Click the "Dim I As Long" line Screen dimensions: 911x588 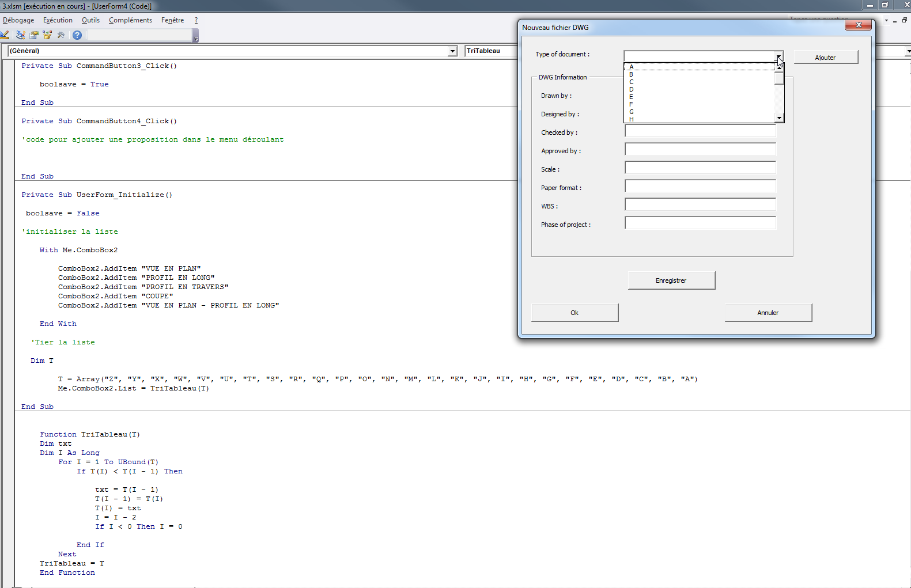tap(70, 453)
